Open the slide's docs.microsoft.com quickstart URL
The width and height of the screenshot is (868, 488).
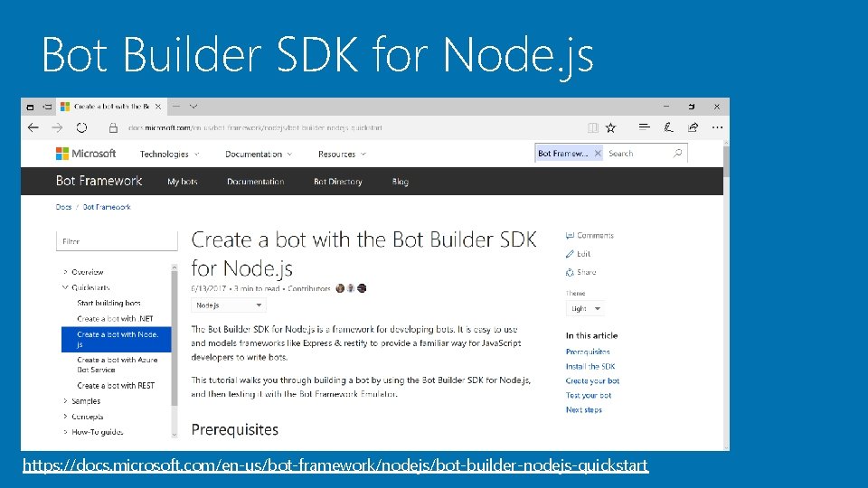point(335,465)
